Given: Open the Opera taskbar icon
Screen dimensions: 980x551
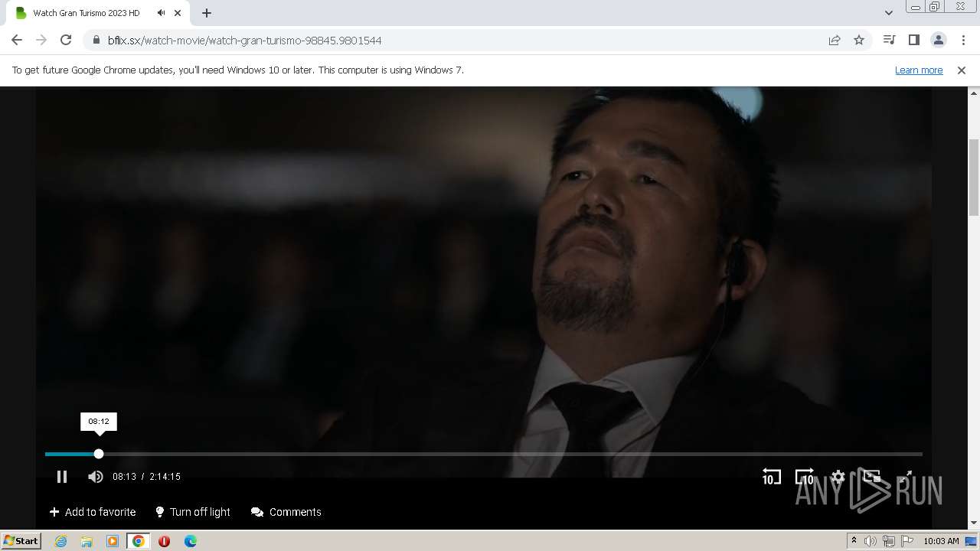Looking at the screenshot, I should coord(164,541).
